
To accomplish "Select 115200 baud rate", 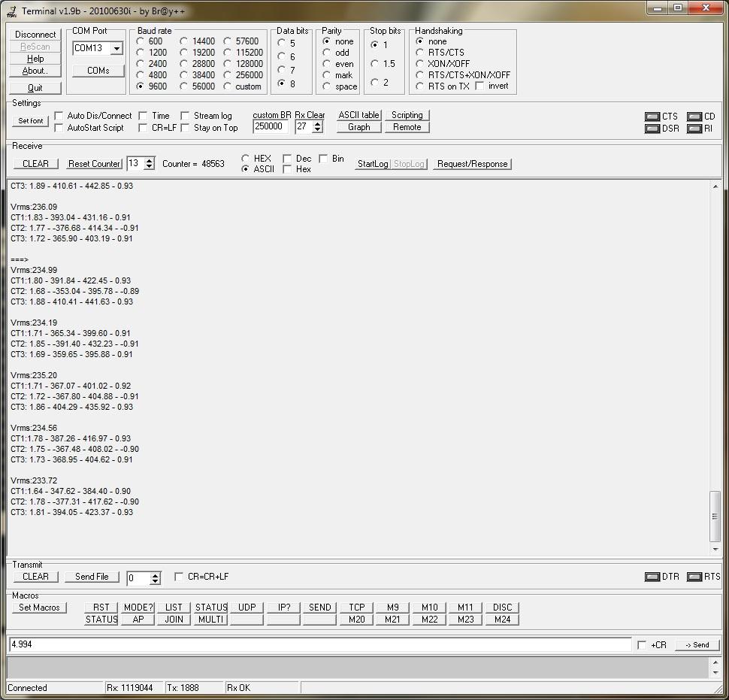I will [x=228, y=53].
